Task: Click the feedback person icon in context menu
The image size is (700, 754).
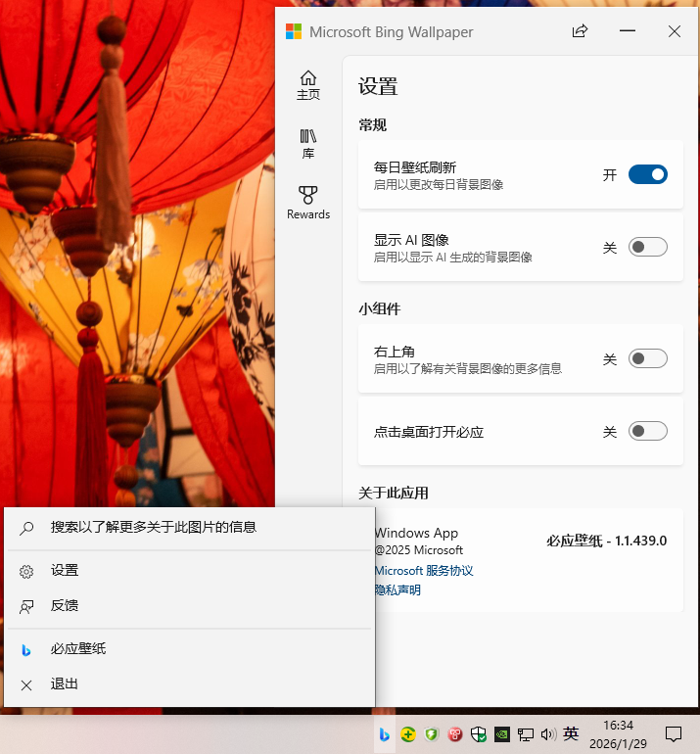Action: pos(26,607)
